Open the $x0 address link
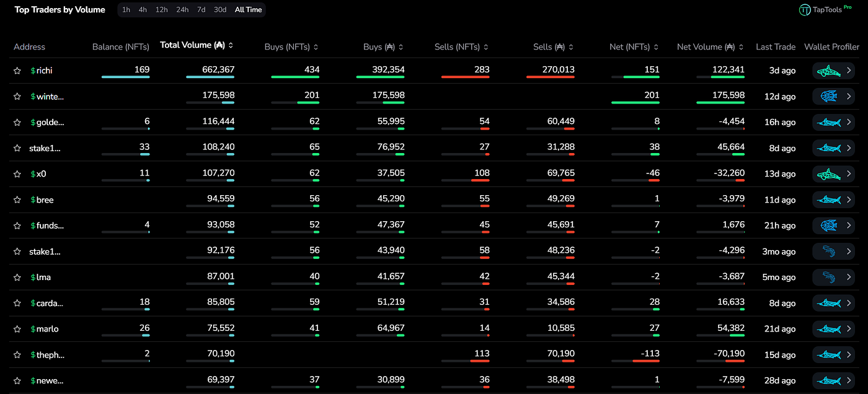 pyautogui.click(x=38, y=174)
